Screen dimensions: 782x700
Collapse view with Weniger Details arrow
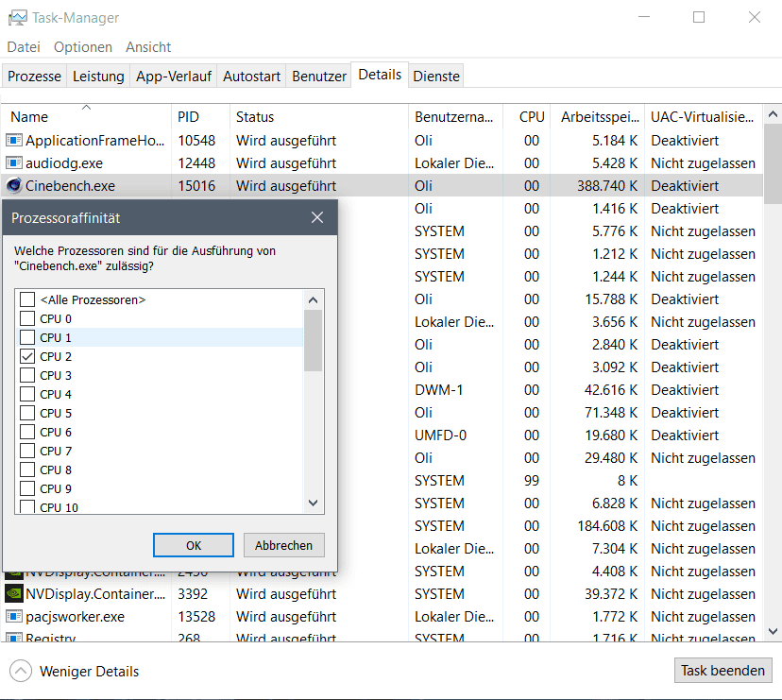(x=21, y=671)
